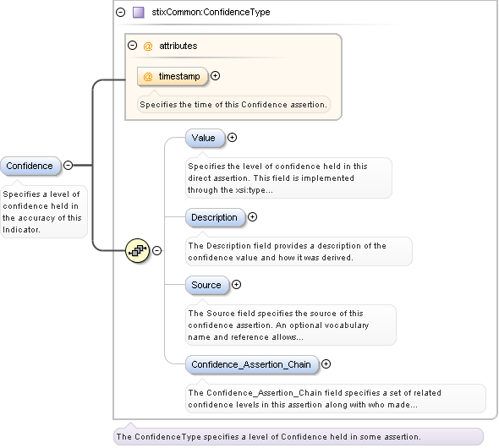Select the Confidence element node
The width and height of the screenshot is (499, 448).
(x=30, y=166)
